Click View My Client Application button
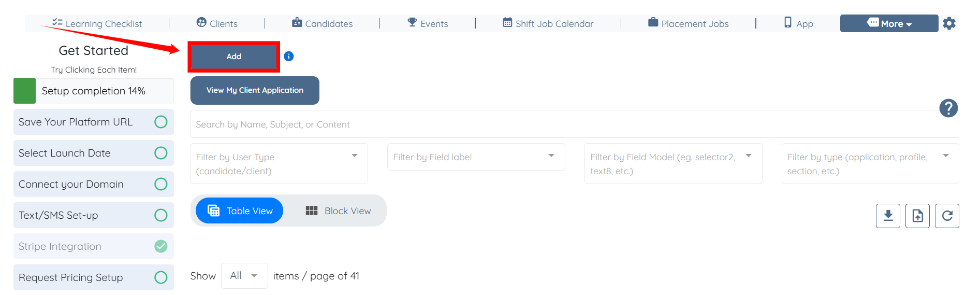980x295 pixels. point(255,90)
